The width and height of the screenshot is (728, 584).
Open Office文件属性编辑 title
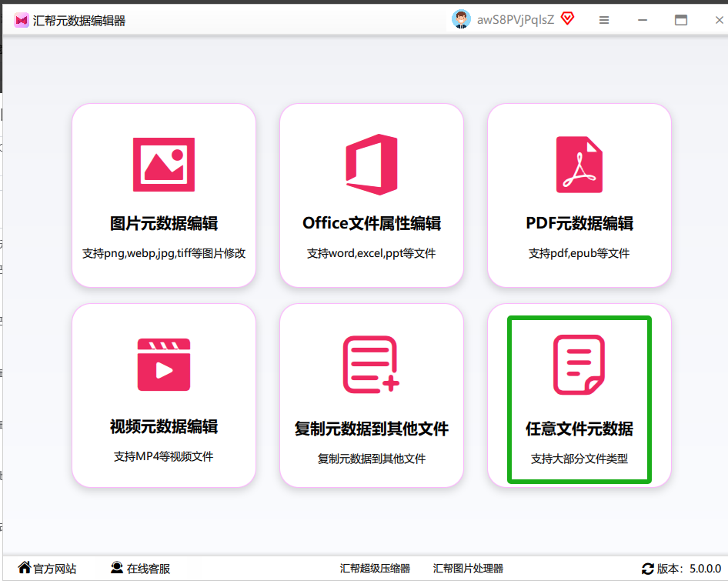372,223
